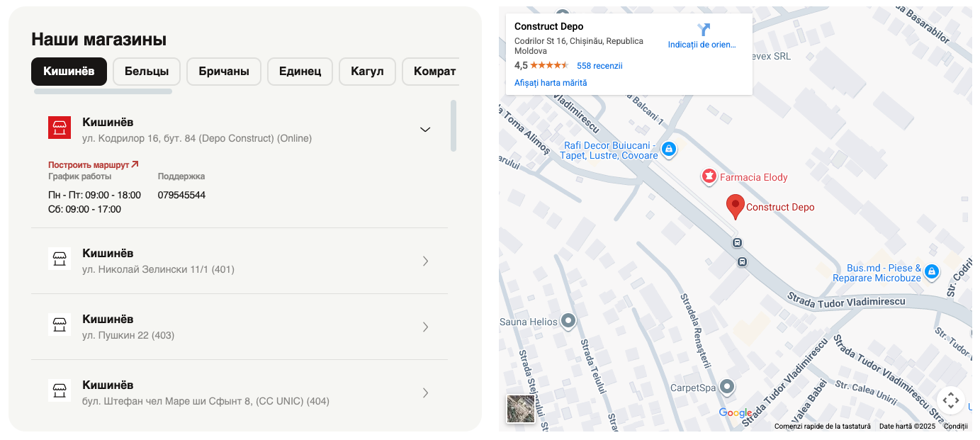Viewport: 980px width, 440px height.
Task: Click the red Construct Depo map pin
Action: pyautogui.click(x=736, y=206)
